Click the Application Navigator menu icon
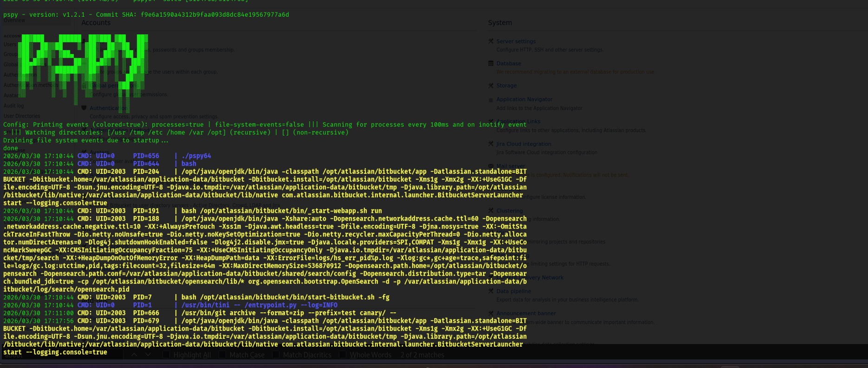This screenshot has width=868, height=368. click(x=491, y=99)
